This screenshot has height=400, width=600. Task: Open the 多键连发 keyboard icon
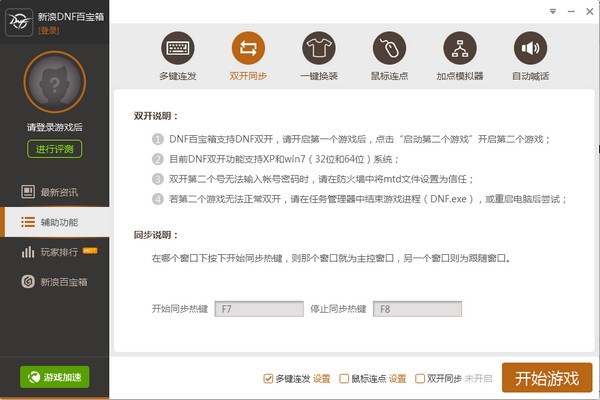point(178,48)
